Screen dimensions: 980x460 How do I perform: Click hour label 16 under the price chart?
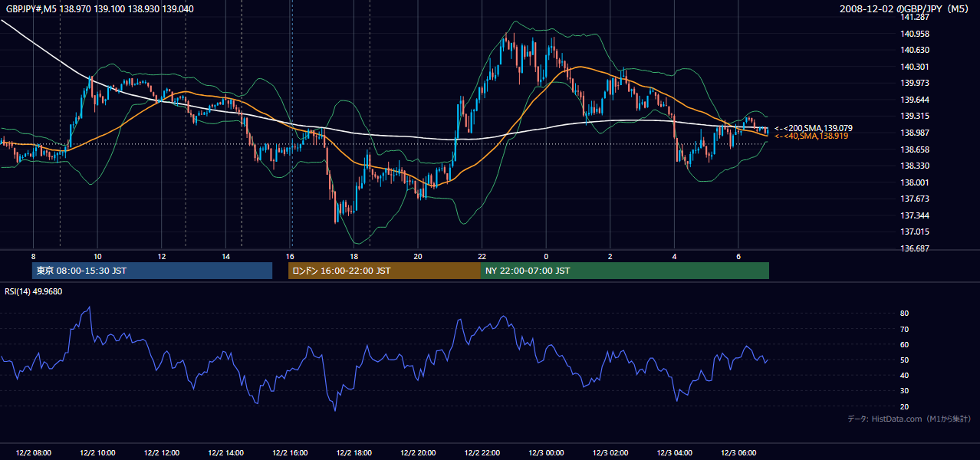(290, 256)
